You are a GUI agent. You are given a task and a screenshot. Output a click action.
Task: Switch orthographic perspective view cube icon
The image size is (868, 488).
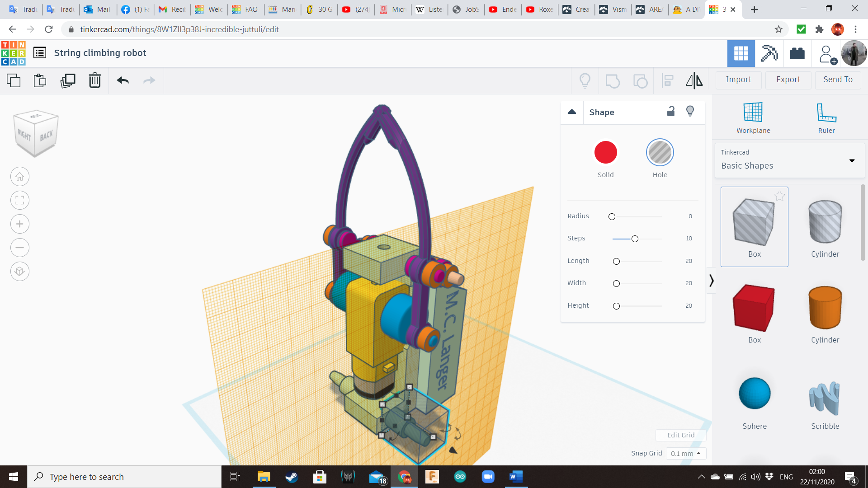click(20, 272)
